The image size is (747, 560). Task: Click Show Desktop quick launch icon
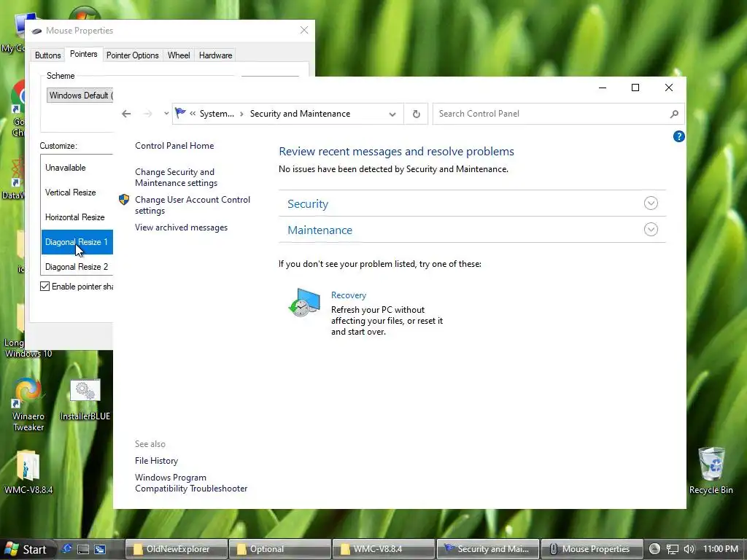83,549
